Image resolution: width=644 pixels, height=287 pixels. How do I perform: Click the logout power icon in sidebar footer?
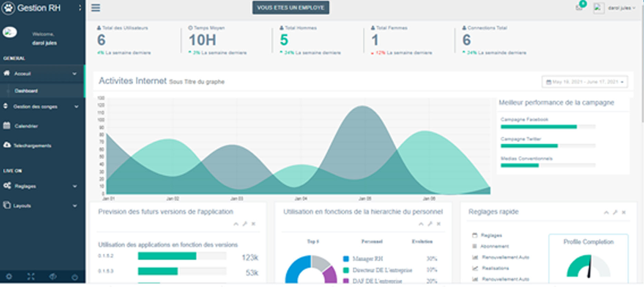75,277
